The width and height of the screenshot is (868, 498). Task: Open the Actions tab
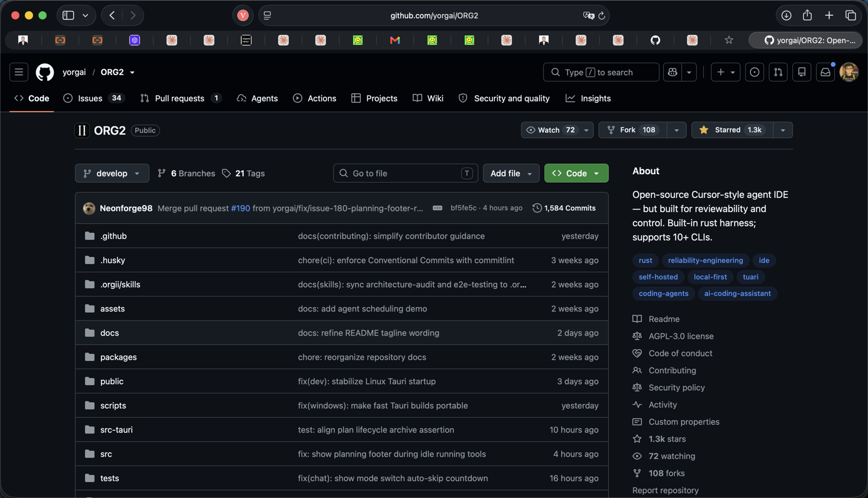pos(315,99)
